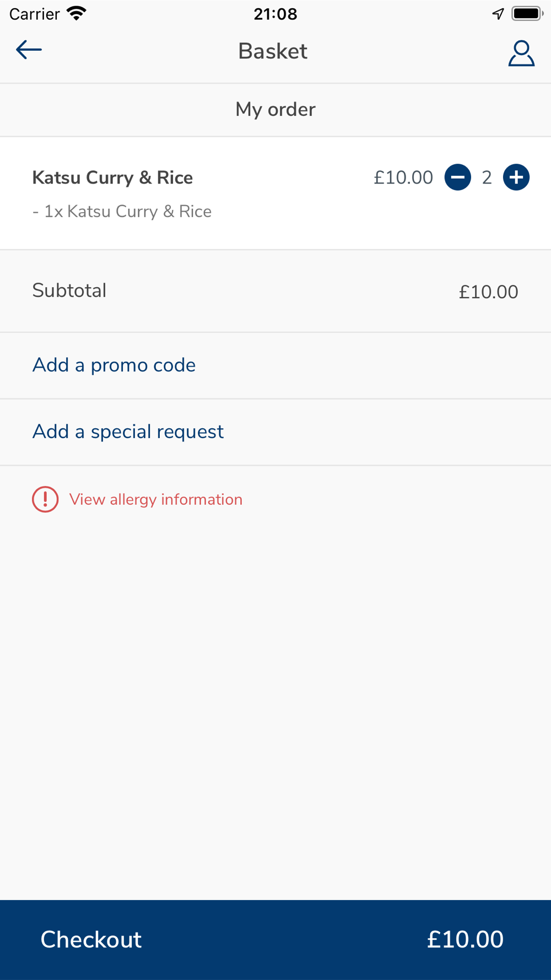The image size is (551, 980).
Task: Tap the Subtotal row label
Action: point(69,290)
